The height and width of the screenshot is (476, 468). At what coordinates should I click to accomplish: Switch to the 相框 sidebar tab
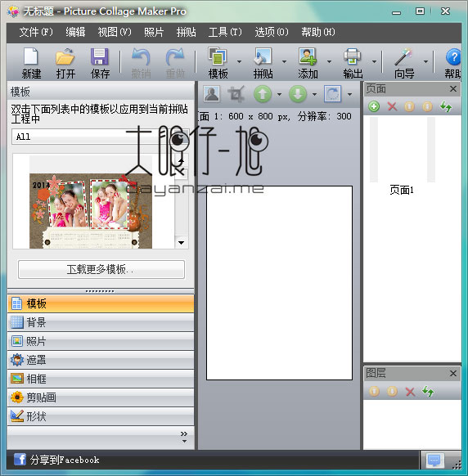(x=101, y=379)
